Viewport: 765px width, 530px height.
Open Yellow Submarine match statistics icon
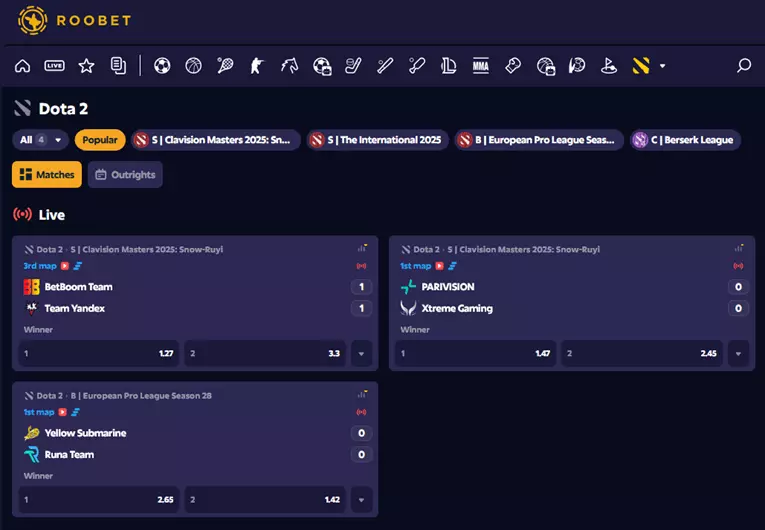tap(362, 394)
